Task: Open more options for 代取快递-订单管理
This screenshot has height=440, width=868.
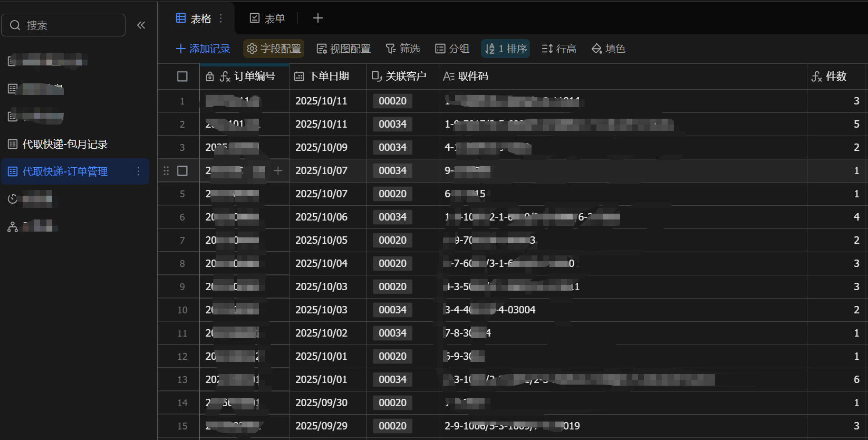Action: click(138, 171)
